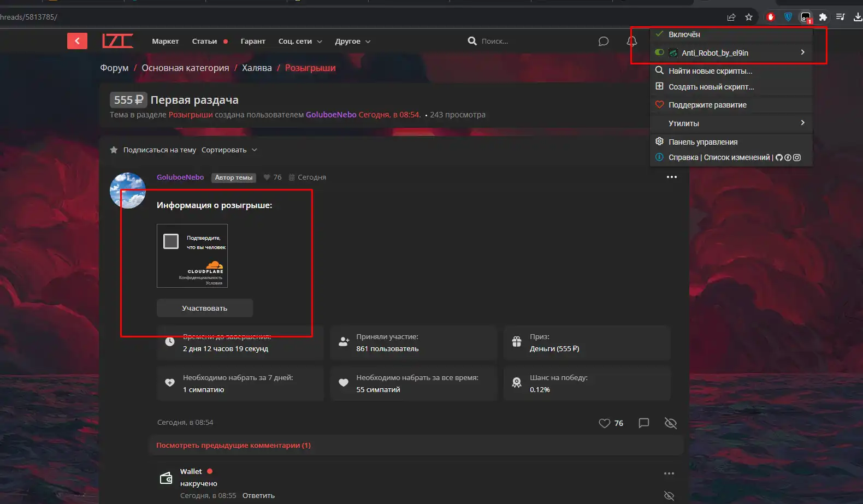Open Панель управления from Tampermonkey menu
The height and width of the screenshot is (504, 863).
coord(731,142)
